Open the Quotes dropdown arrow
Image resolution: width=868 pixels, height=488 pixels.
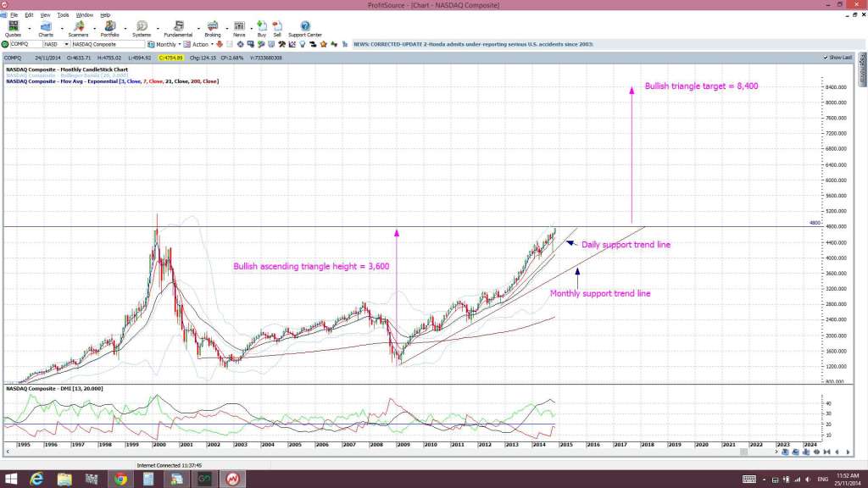30,29
